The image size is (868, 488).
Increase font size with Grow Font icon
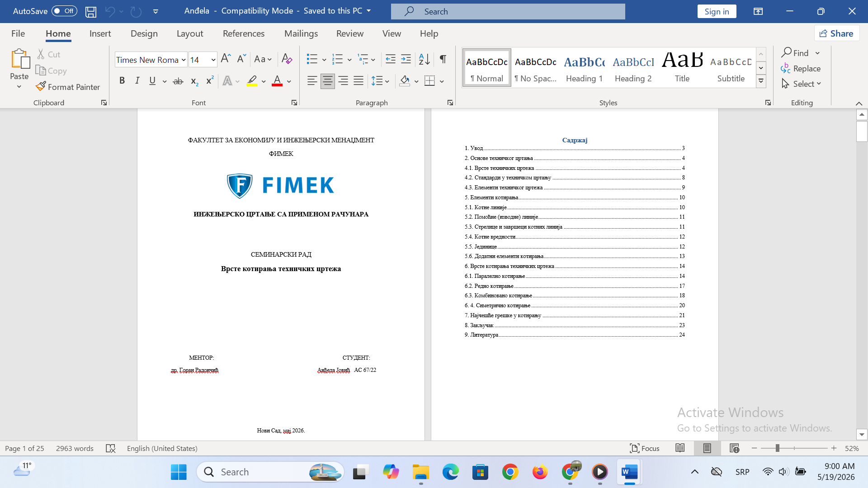[x=226, y=59]
